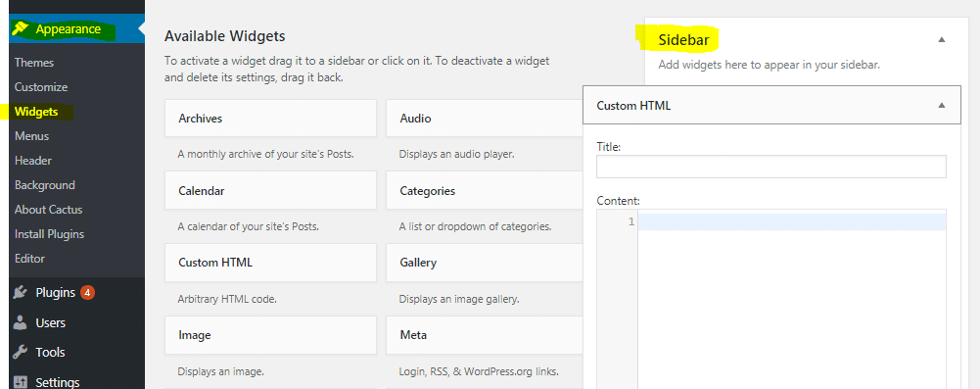Click the Sidebar heading
Viewport: 980px width, 389px height.
(683, 40)
